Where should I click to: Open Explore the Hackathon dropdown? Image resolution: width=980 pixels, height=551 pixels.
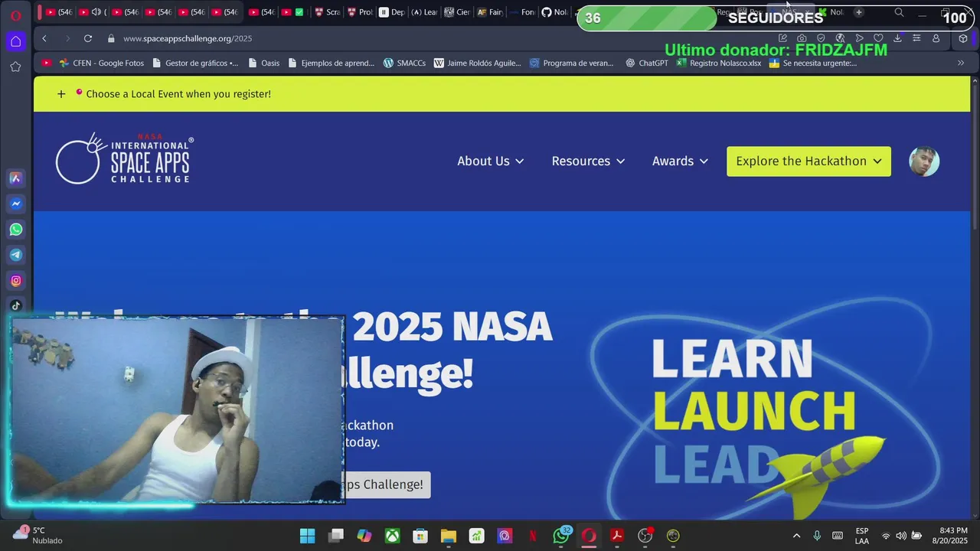tap(808, 161)
